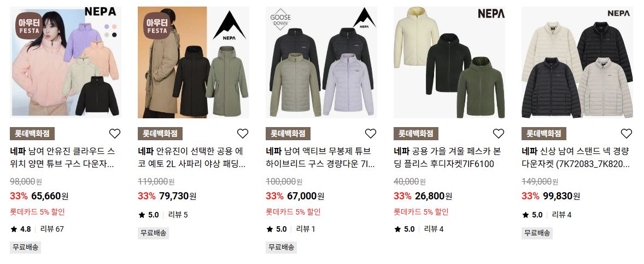Tap heart on 에코 예토 사파리 패딩
This screenshot has width=644, height=264.
[x=243, y=134]
